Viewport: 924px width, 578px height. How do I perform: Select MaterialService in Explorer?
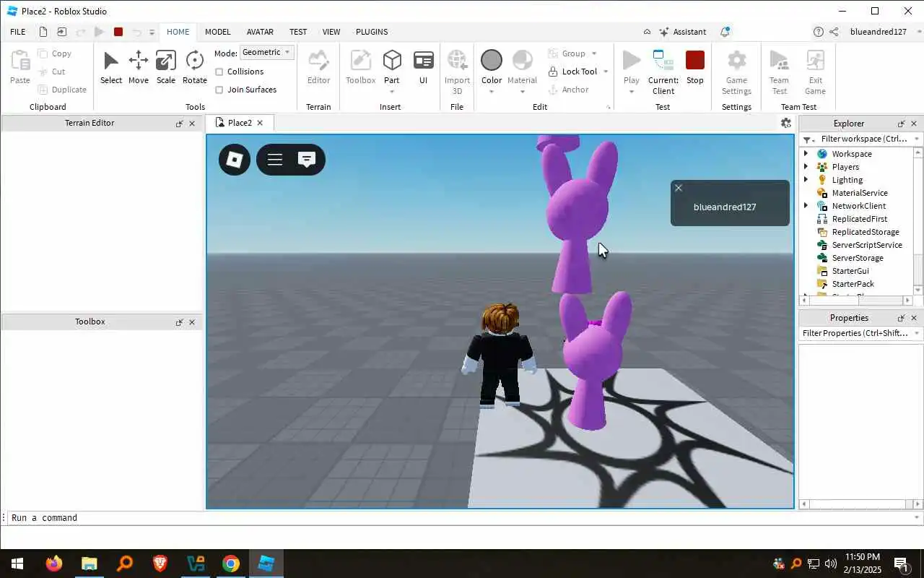click(x=859, y=193)
